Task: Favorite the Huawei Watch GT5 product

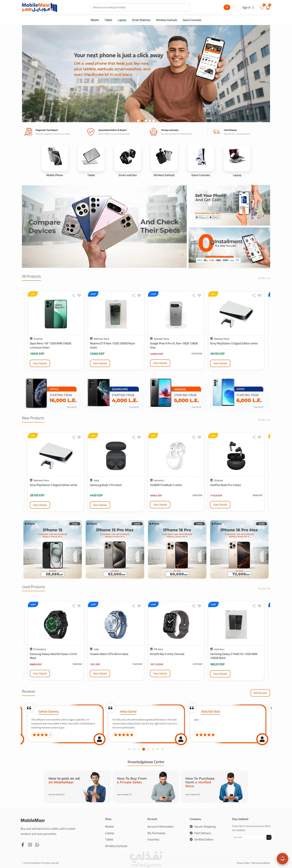Action: [139, 606]
